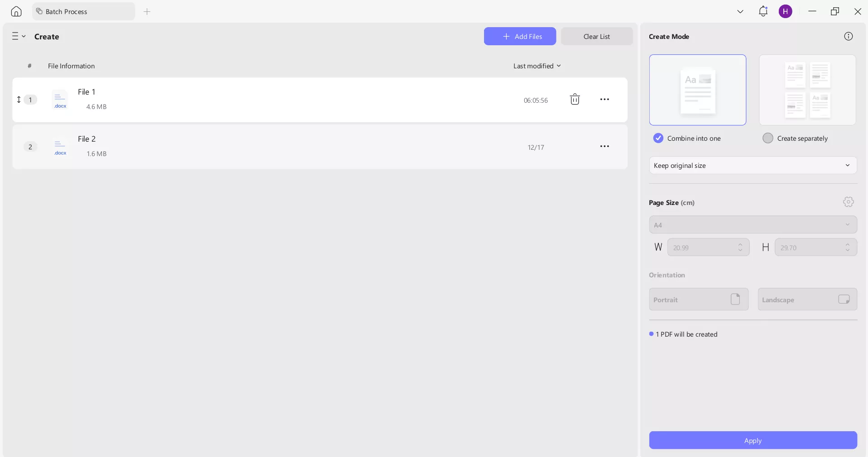Select Create separately option
868x457 pixels.
(x=768, y=138)
